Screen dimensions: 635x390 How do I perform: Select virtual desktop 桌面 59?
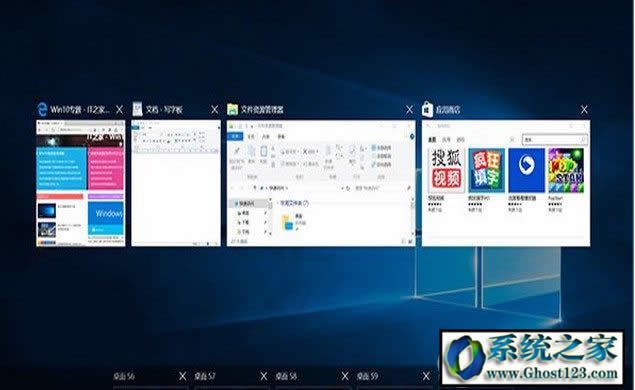pos(367,376)
